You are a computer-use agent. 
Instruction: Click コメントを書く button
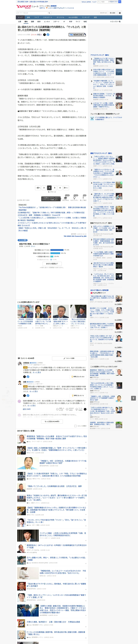pos(69,358)
